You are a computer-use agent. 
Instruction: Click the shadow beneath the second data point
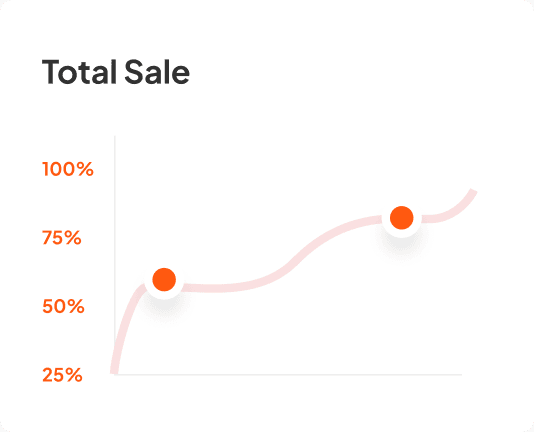[402, 245]
